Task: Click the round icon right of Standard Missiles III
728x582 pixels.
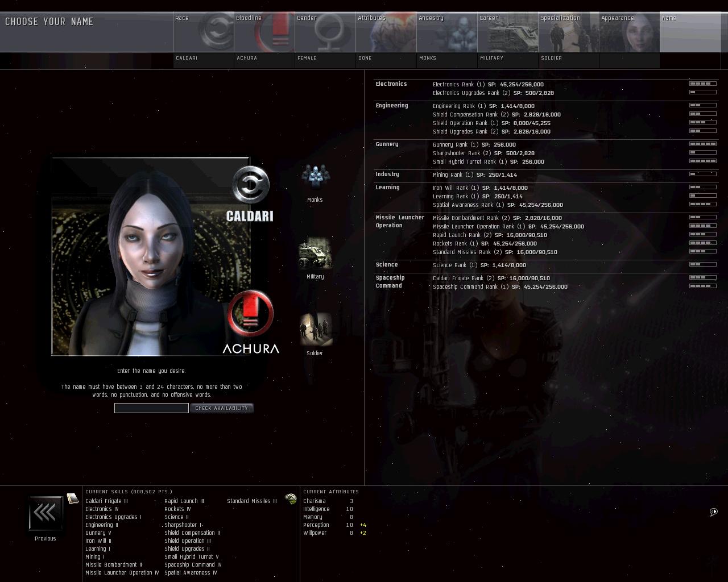Action: (291, 499)
